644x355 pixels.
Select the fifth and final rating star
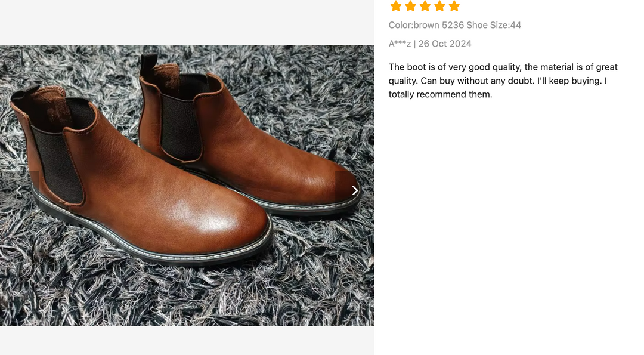coord(454,6)
